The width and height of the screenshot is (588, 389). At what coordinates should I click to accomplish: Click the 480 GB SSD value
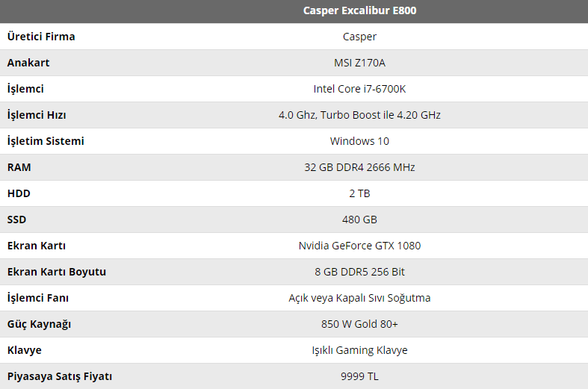pyautogui.click(x=359, y=220)
